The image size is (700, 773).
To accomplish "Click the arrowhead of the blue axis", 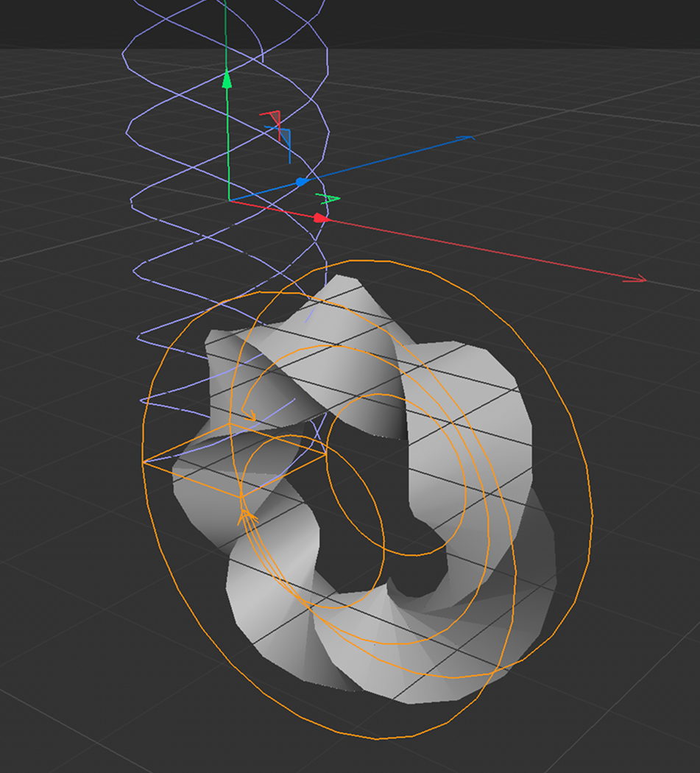I will point(467,138).
